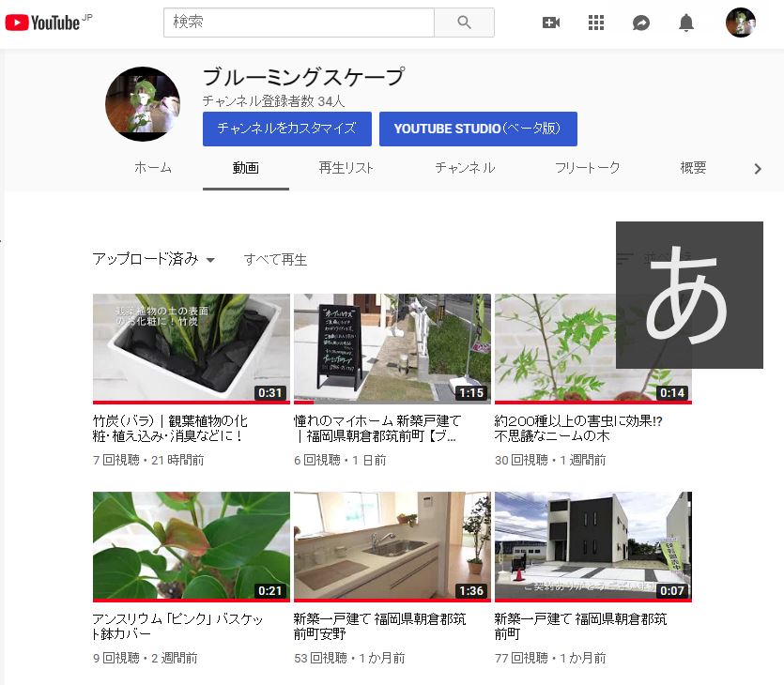Click title 憧れのマイホーム 新築戸建て
Screen dimensions: 784x685
[377, 428]
